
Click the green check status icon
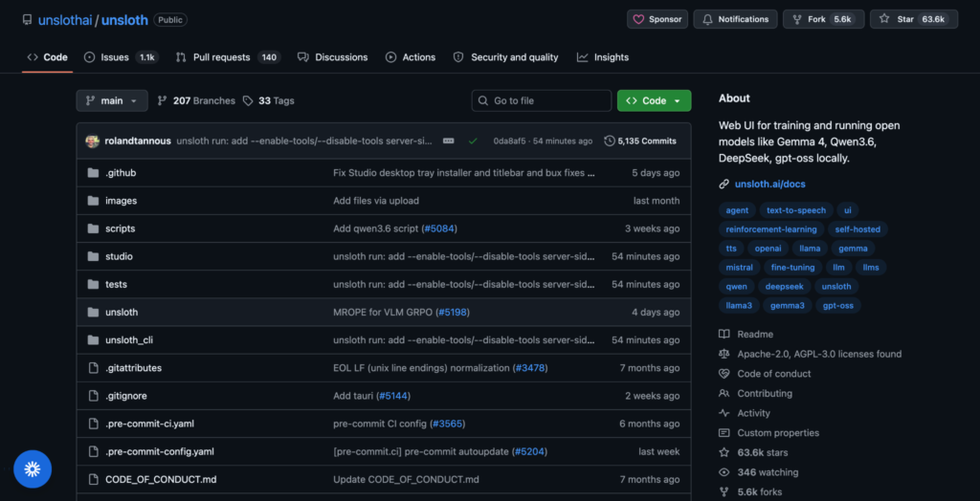coord(473,142)
